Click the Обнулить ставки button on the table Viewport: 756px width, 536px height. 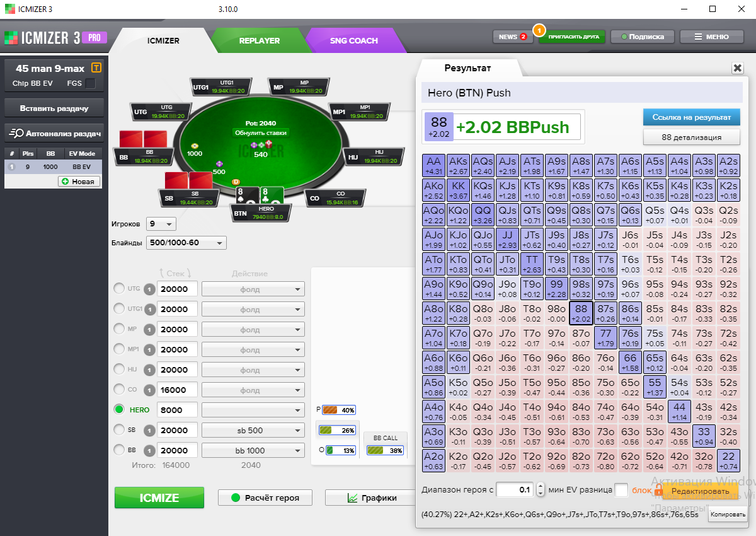(261, 133)
